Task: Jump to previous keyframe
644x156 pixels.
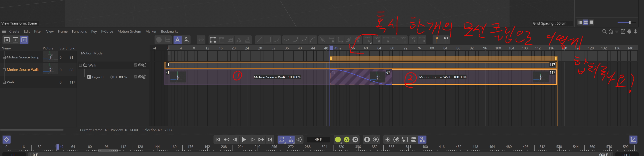Action: click(227, 139)
